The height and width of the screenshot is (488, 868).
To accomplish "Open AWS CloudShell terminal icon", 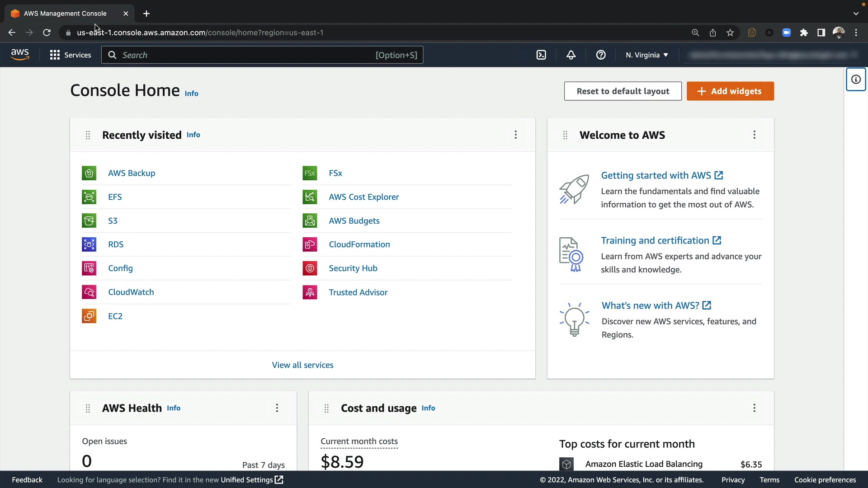I will (541, 55).
